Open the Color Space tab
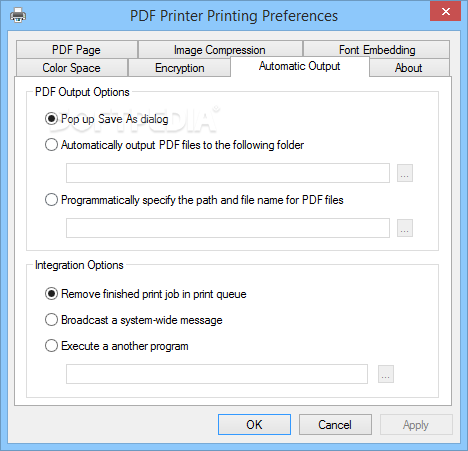The image size is (468, 451). 72,68
